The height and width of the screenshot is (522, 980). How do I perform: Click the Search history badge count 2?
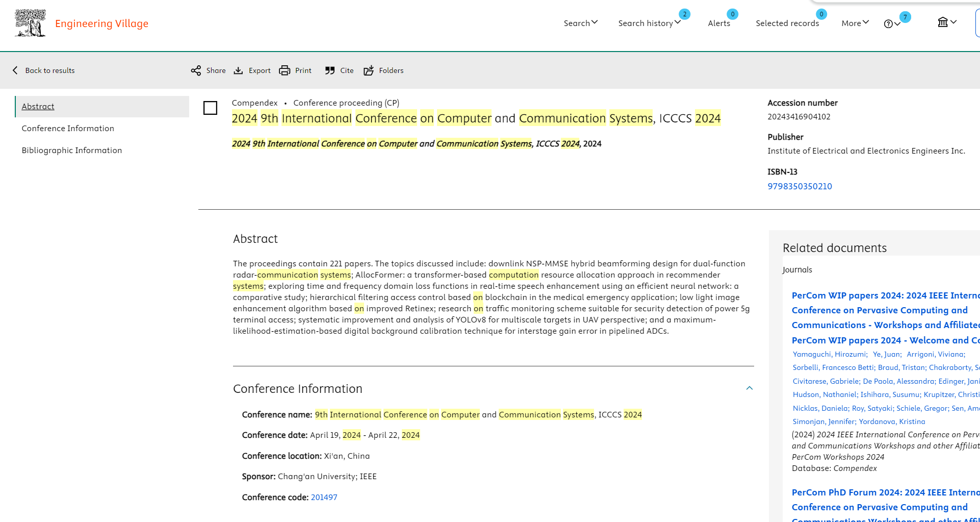tap(685, 14)
